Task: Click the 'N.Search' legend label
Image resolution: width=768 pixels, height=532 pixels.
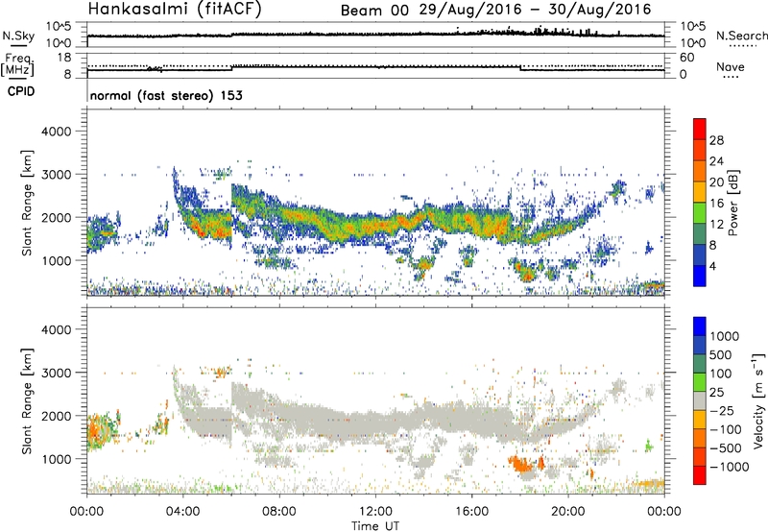Action: click(741, 36)
